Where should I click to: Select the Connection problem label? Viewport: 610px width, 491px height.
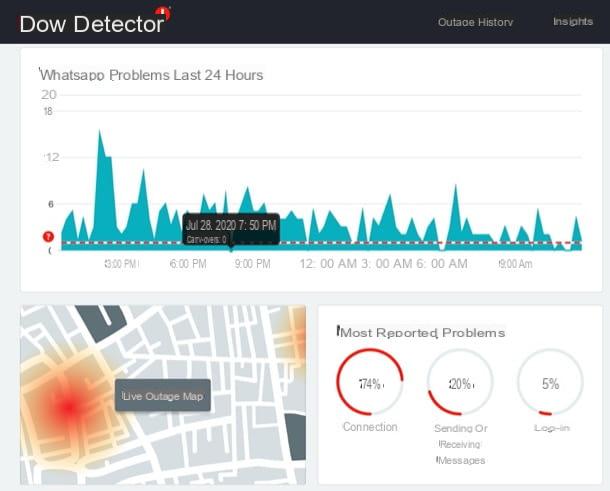370,427
